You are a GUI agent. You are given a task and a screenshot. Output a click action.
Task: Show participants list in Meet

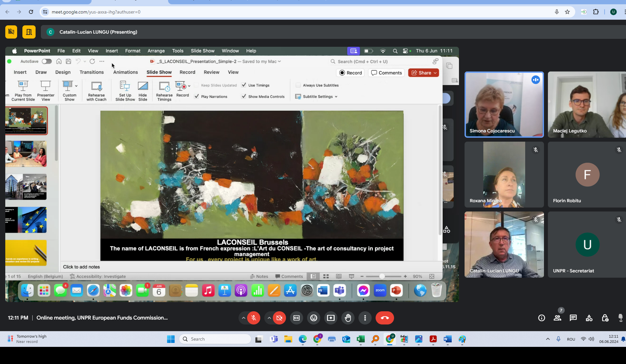click(557, 318)
